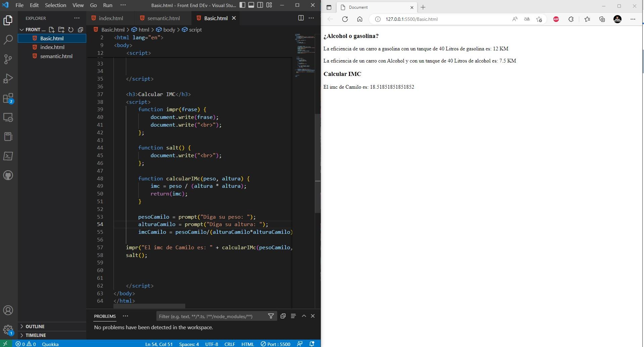The height and width of the screenshot is (347, 644).
Task: Open the Extensions view
Action: coord(8,98)
